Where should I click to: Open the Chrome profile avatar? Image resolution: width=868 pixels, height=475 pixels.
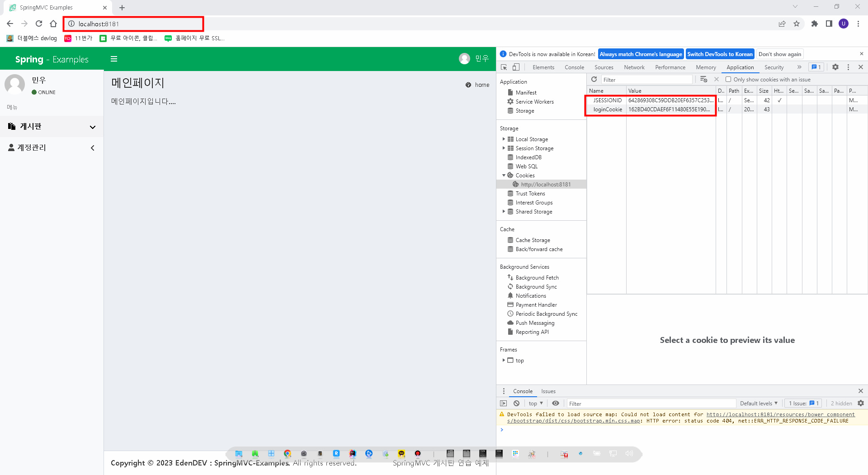(x=844, y=24)
